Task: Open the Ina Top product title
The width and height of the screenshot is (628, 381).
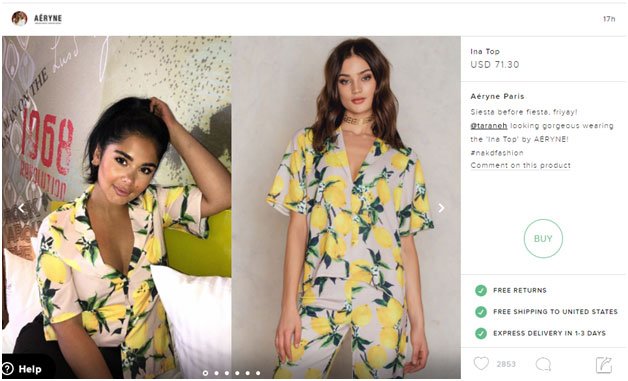Action: pyautogui.click(x=485, y=51)
